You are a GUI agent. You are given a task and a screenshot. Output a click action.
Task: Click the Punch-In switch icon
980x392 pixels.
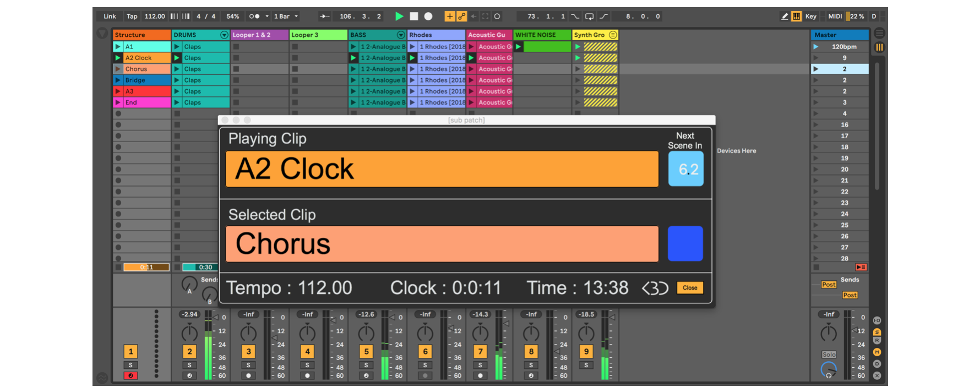pyautogui.click(x=575, y=17)
